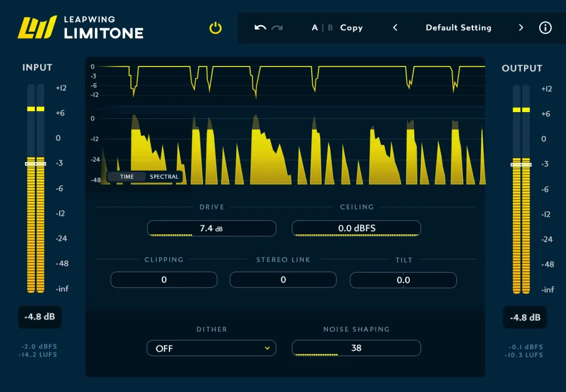
Task: Go to previous preset with left chevron
Action: (x=395, y=28)
